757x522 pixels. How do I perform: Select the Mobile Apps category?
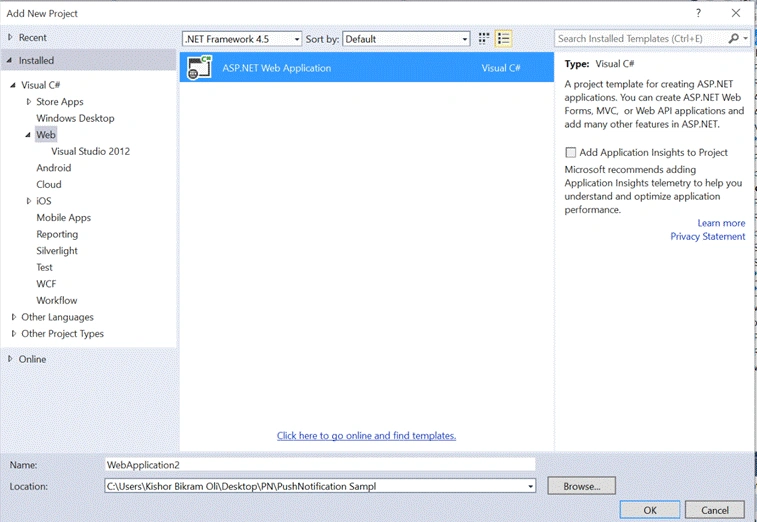tap(64, 218)
